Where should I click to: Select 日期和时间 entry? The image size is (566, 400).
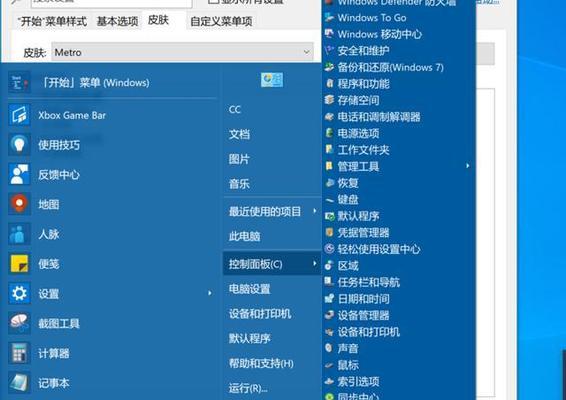(x=363, y=299)
